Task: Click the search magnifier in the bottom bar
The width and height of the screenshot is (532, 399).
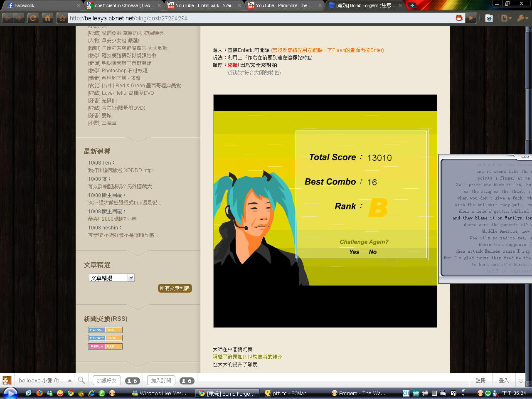Action: point(81,380)
